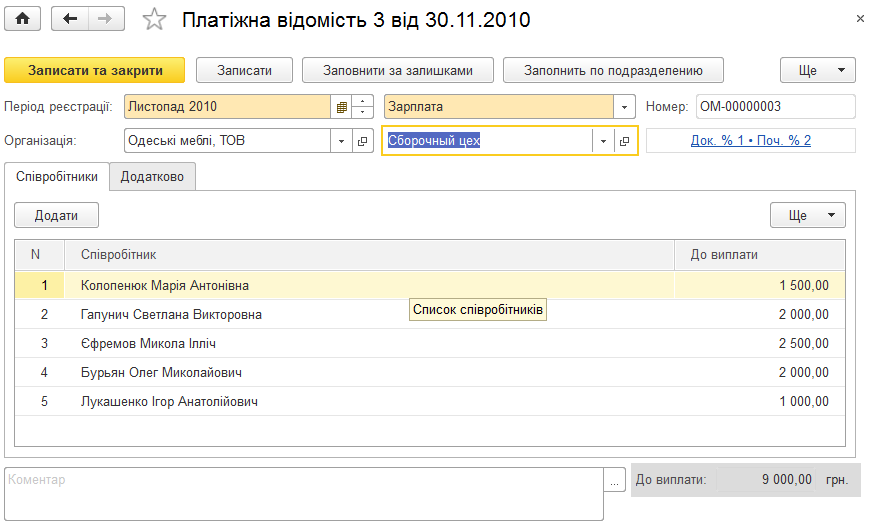Click the До виплати column header
Image resolution: width=870 pixels, height=526 pixels.
pos(760,255)
